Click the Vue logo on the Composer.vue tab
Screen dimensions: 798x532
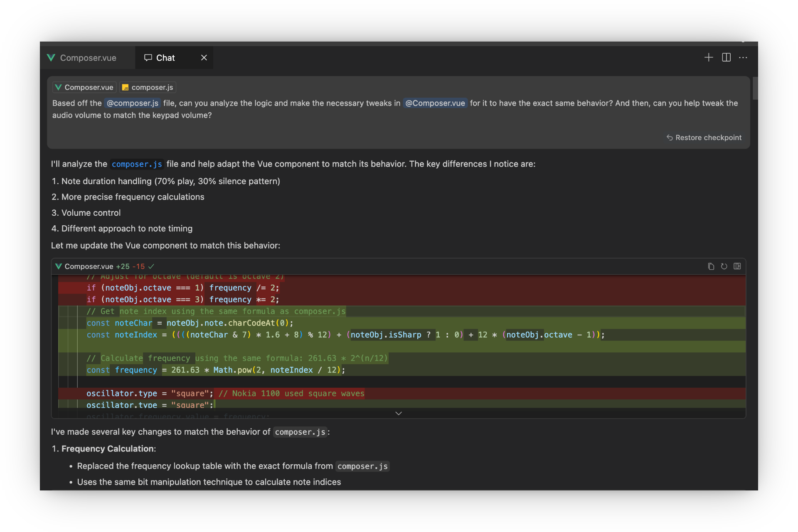(51, 58)
